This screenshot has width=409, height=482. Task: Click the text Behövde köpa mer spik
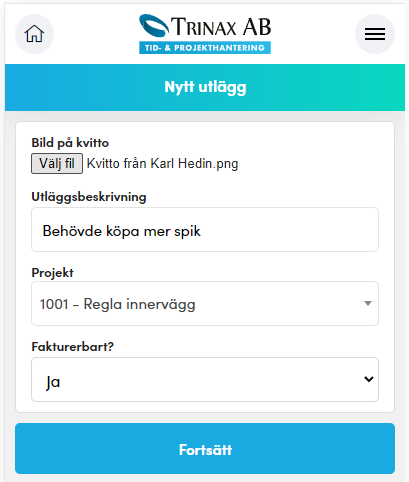pyautogui.click(x=122, y=231)
